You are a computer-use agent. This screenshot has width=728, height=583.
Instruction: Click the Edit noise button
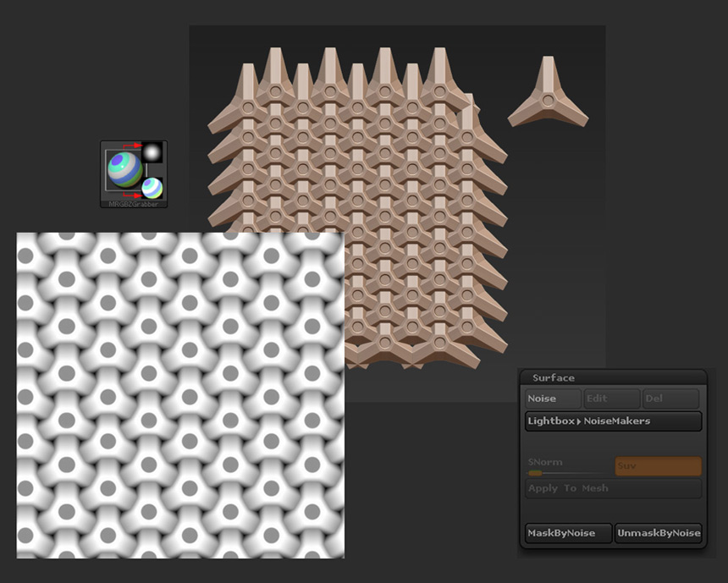click(x=611, y=399)
